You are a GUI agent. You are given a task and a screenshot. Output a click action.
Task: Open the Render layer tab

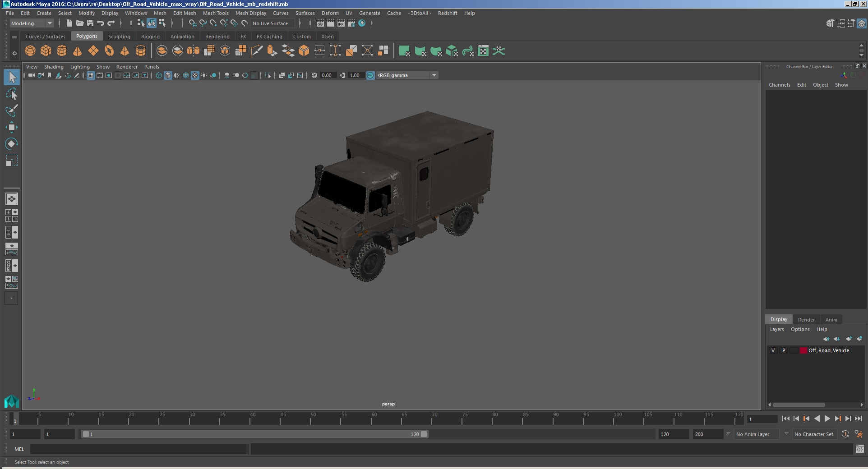click(x=806, y=319)
